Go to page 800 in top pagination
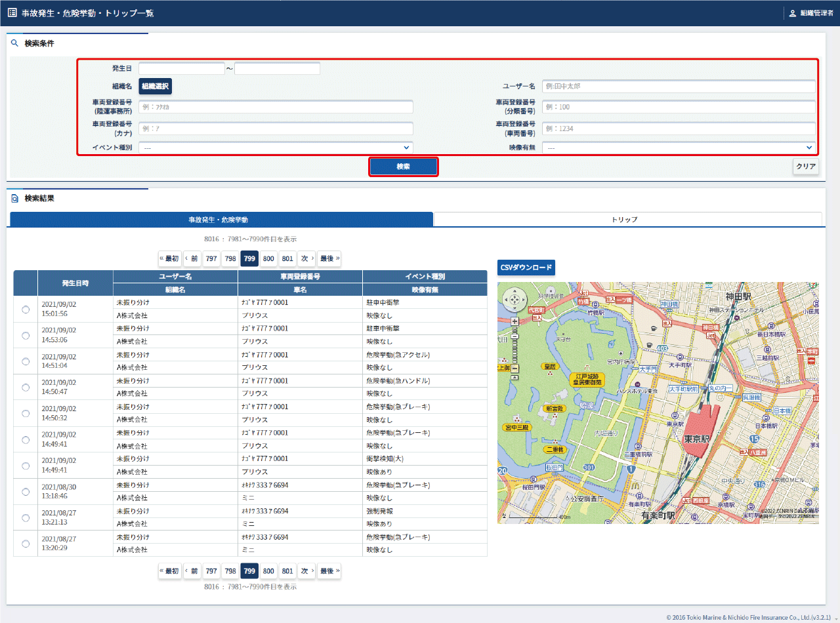840x623 pixels. (x=268, y=258)
